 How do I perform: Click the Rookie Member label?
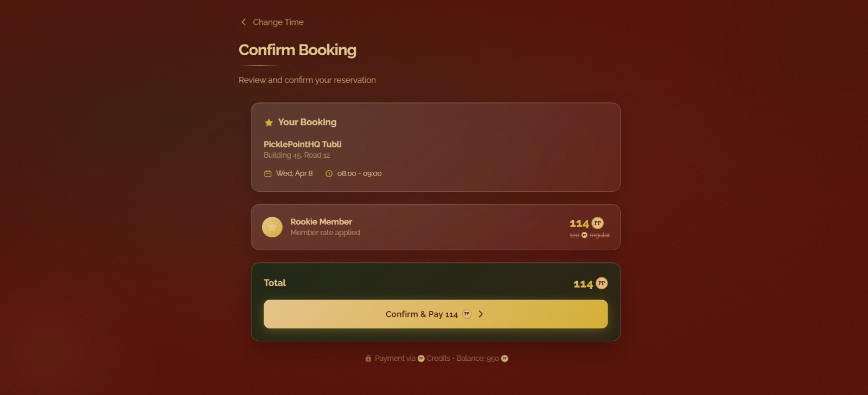pos(321,222)
